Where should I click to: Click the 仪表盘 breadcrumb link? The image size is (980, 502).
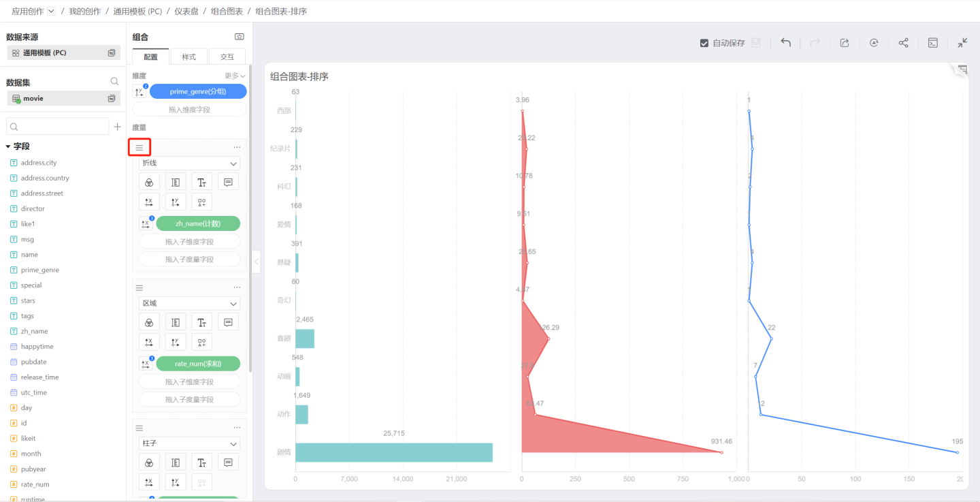pyautogui.click(x=186, y=12)
